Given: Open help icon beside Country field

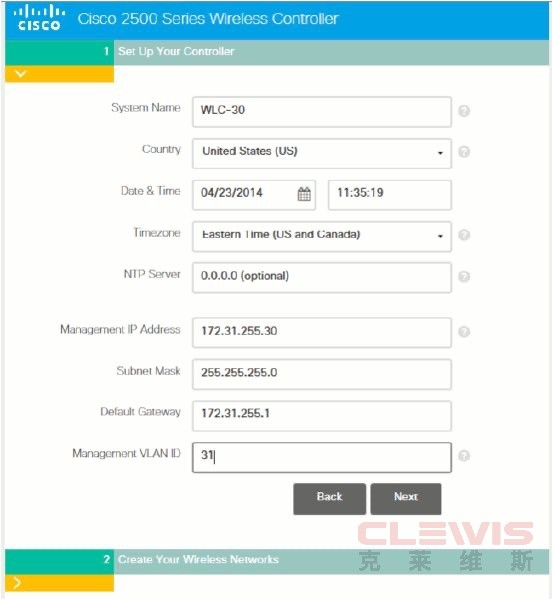Looking at the screenshot, I should click(x=464, y=152).
